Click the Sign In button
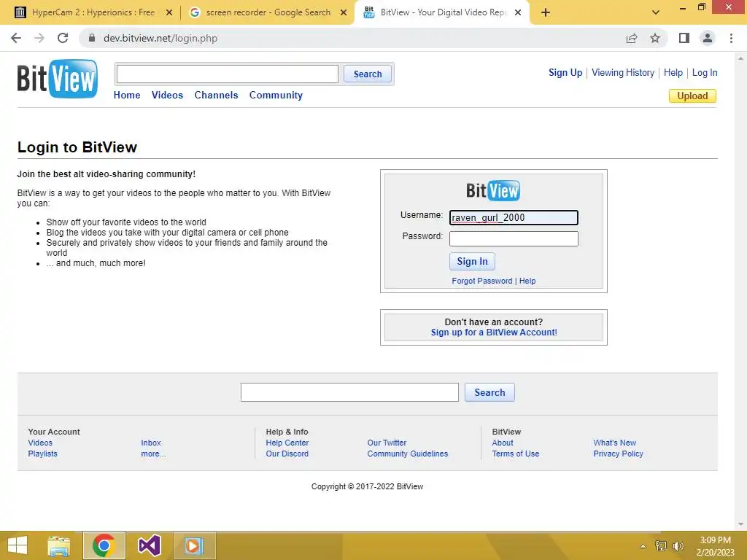Screen dimensions: 747x560 (472, 262)
